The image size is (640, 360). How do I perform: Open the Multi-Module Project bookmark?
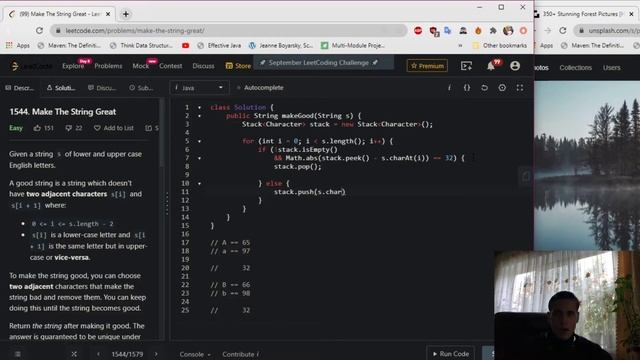click(x=353, y=46)
